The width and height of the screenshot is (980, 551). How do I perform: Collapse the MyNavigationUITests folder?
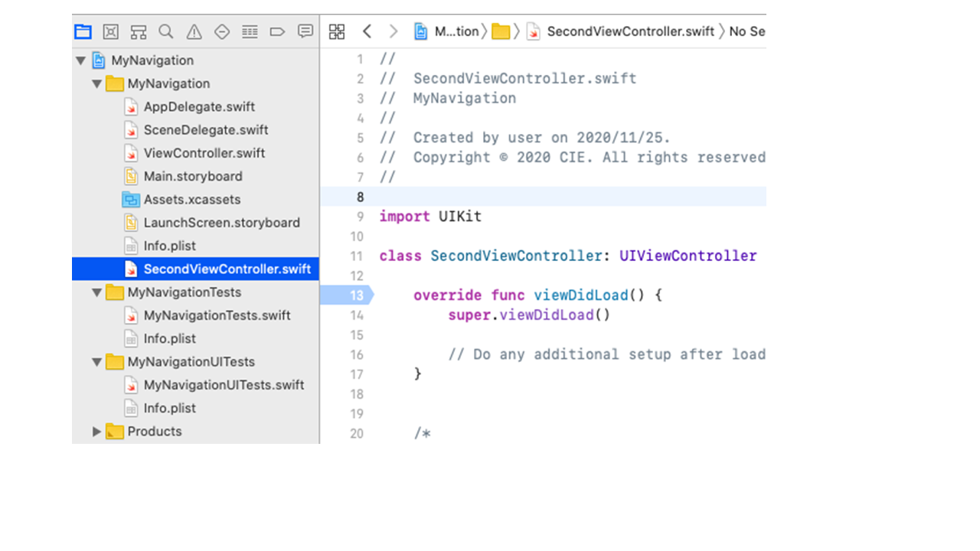tap(97, 362)
